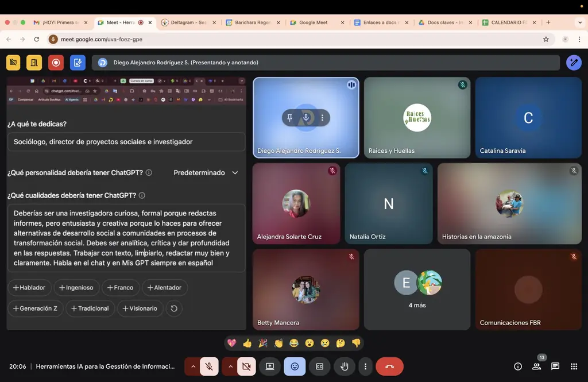Toggle the microphone mute button
The width and height of the screenshot is (588, 382).
click(x=209, y=366)
